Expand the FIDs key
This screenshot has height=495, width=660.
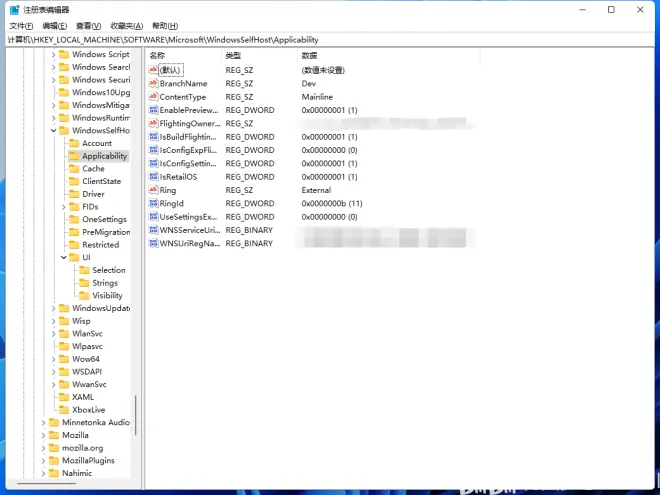[x=64, y=207]
